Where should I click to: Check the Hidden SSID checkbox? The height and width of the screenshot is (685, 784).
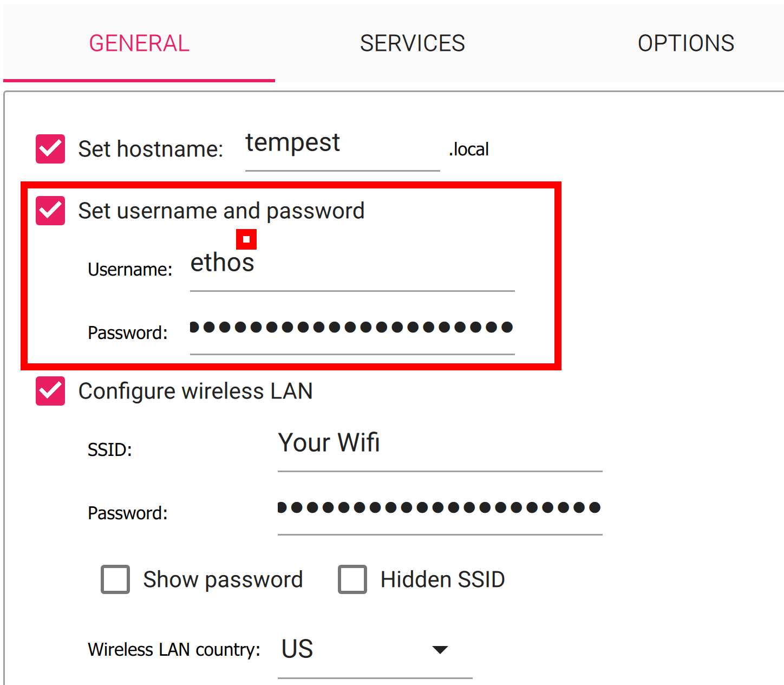tap(352, 579)
